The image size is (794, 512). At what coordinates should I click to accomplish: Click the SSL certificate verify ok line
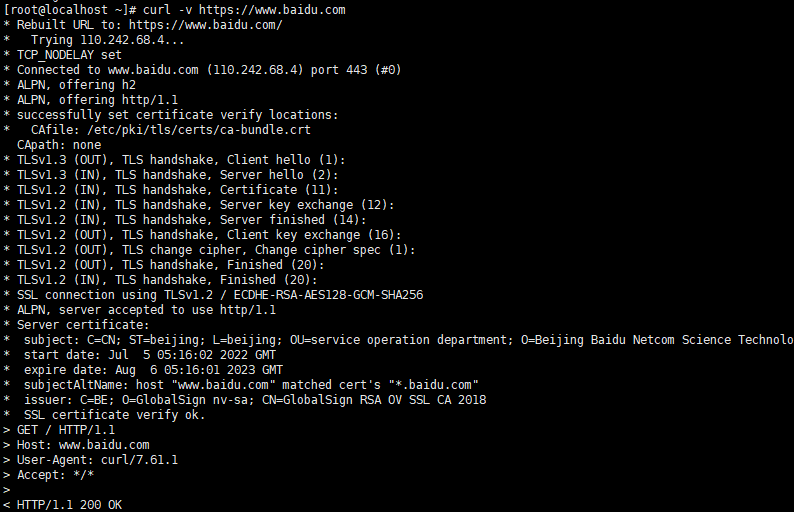(x=114, y=415)
